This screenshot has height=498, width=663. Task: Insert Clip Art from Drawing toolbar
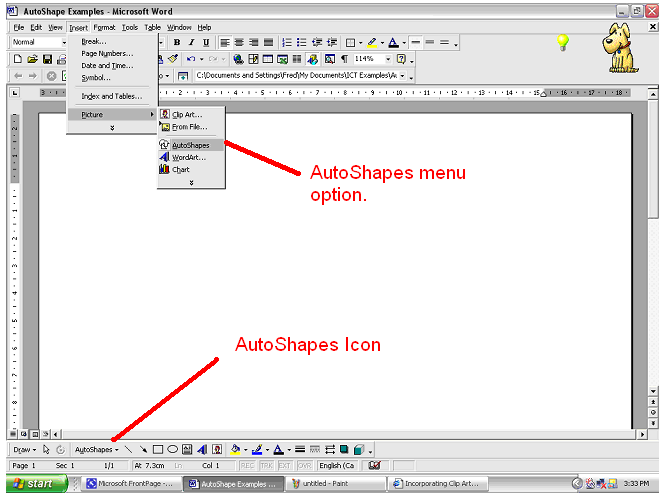(x=217, y=449)
